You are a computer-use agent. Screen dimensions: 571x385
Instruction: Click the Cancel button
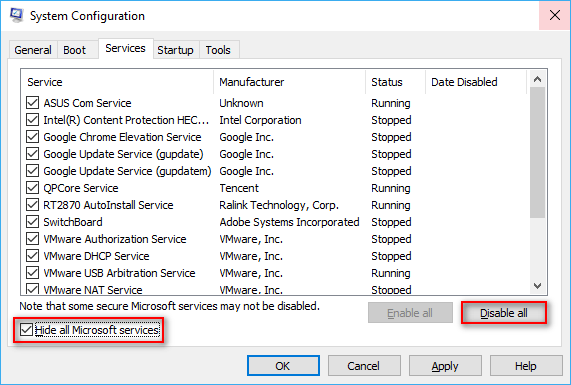363,366
